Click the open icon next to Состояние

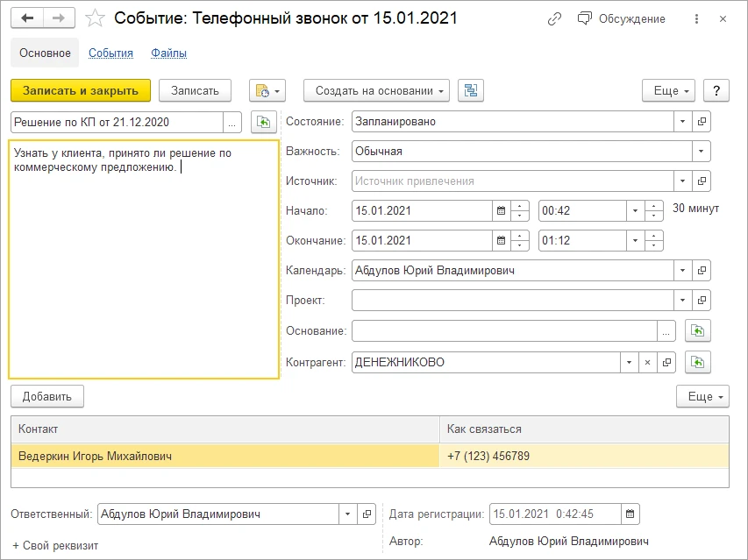[x=702, y=122]
